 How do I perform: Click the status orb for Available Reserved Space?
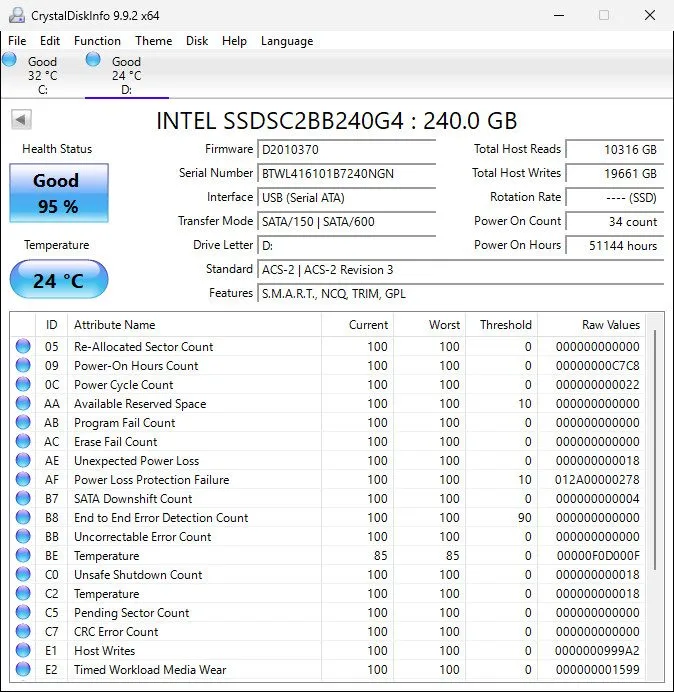point(23,403)
